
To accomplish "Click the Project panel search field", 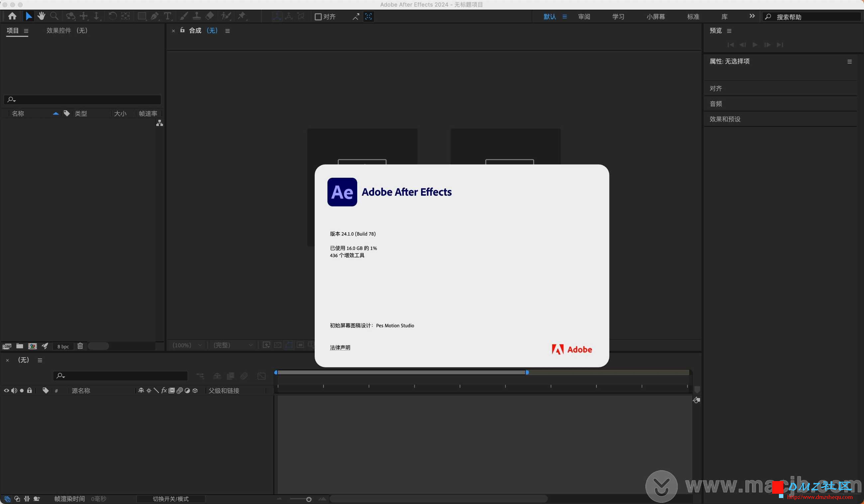I will [83, 99].
